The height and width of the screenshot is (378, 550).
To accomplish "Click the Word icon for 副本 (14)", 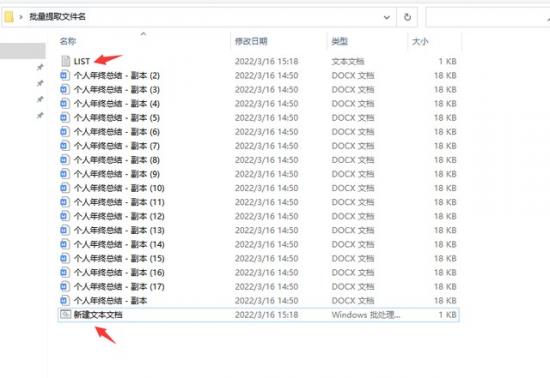I will pyautogui.click(x=65, y=244).
